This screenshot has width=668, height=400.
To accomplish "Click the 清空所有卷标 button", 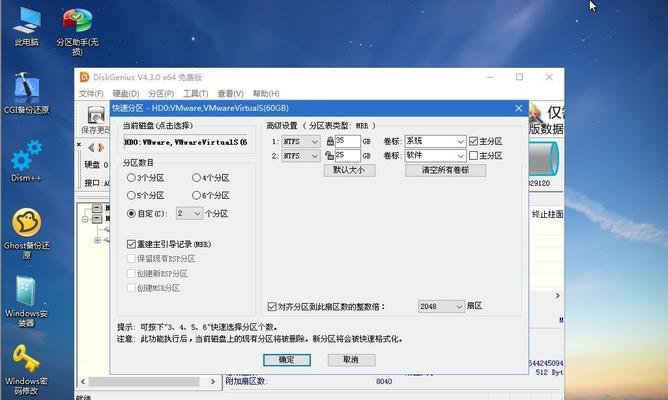I will [x=445, y=170].
